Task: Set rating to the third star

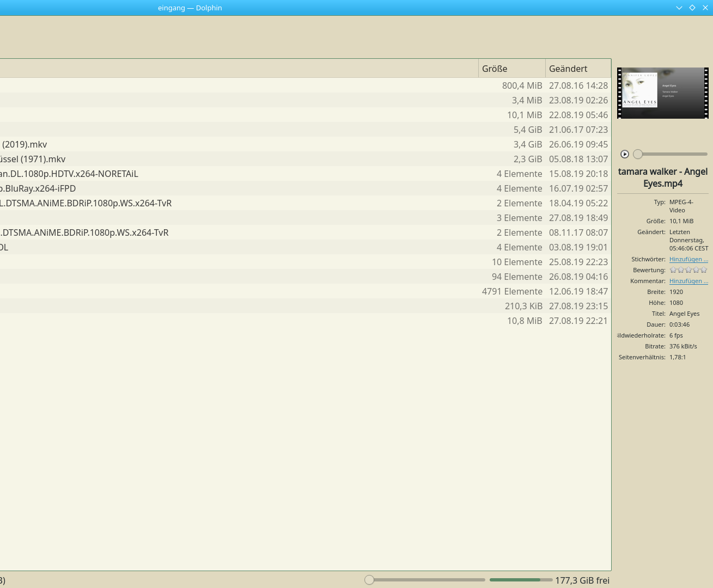Action: click(x=688, y=270)
